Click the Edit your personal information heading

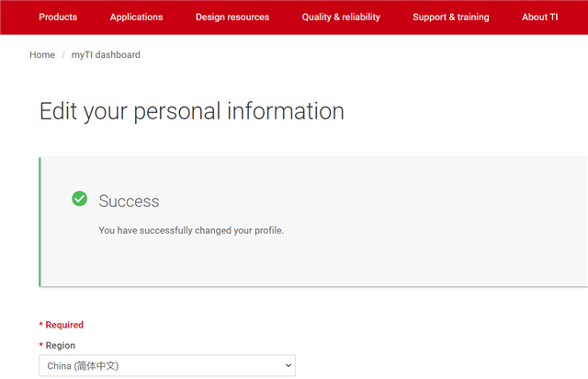coord(191,112)
